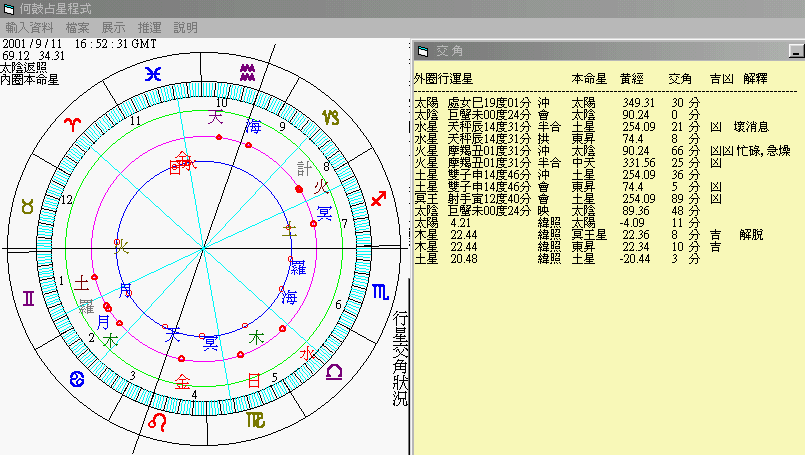Click the 太陰返照 label
This screenshot has height=455, width=805.
point(24,67)
